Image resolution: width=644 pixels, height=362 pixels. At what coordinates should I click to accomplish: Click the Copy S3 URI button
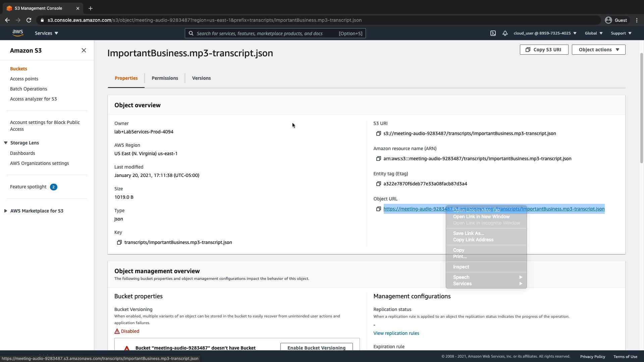[x=544, y=50]
